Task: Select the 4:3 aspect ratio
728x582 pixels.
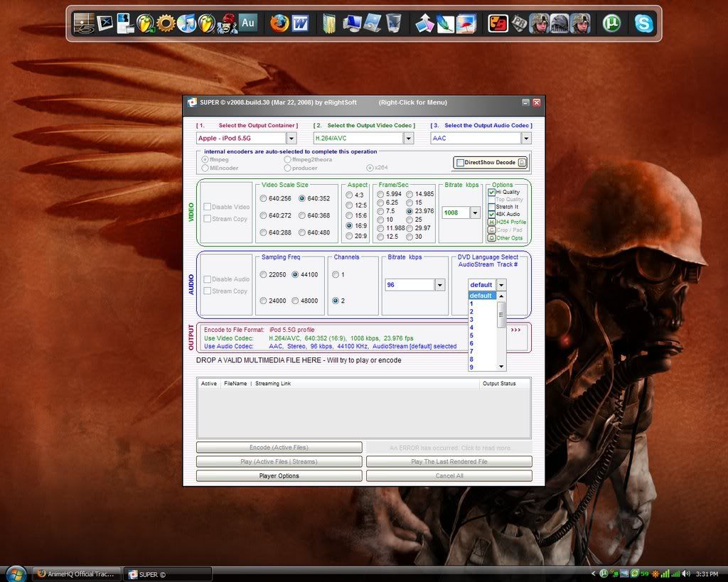Action: pos(349,195)
